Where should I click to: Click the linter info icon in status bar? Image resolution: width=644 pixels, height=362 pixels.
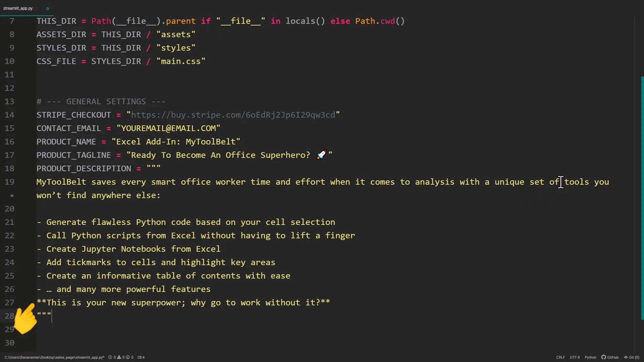click(x=128, y=357)
